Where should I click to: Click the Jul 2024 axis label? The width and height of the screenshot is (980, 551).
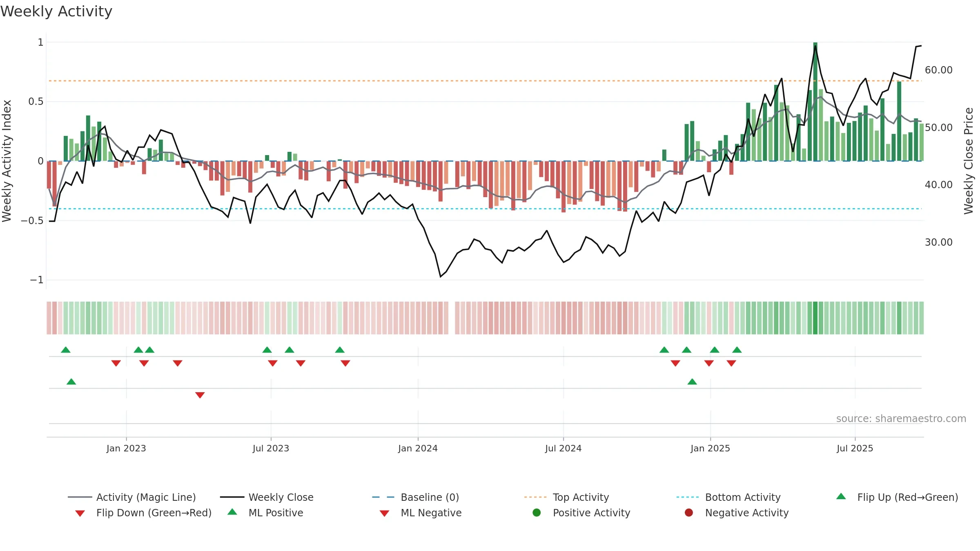pyautogui.click(x=563, y=448)
